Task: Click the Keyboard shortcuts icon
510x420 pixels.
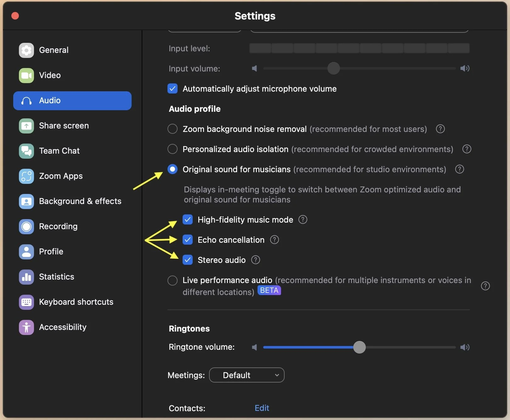Action: pos(26,302)
